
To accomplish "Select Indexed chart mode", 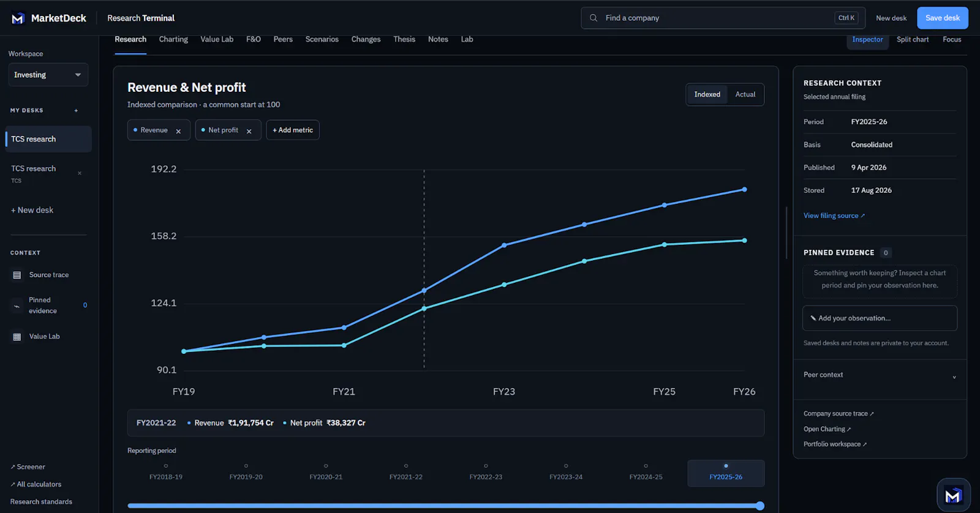I will tap(707, 94).
